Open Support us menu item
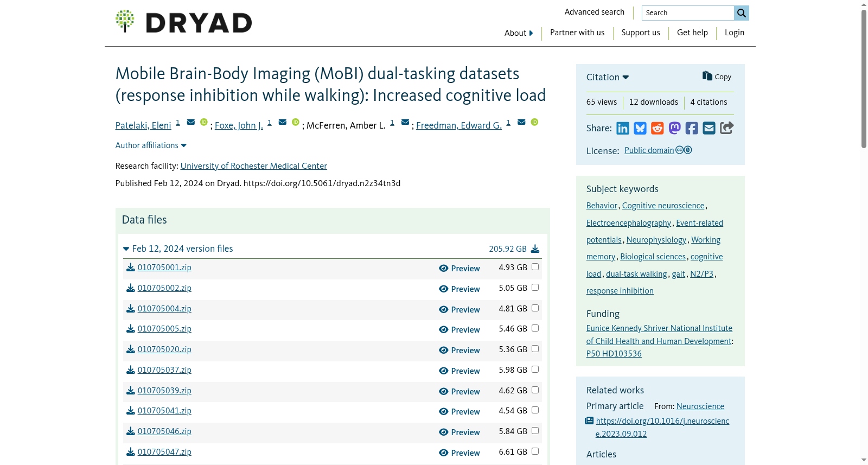The image size is (868, 465). click(641, 33)
